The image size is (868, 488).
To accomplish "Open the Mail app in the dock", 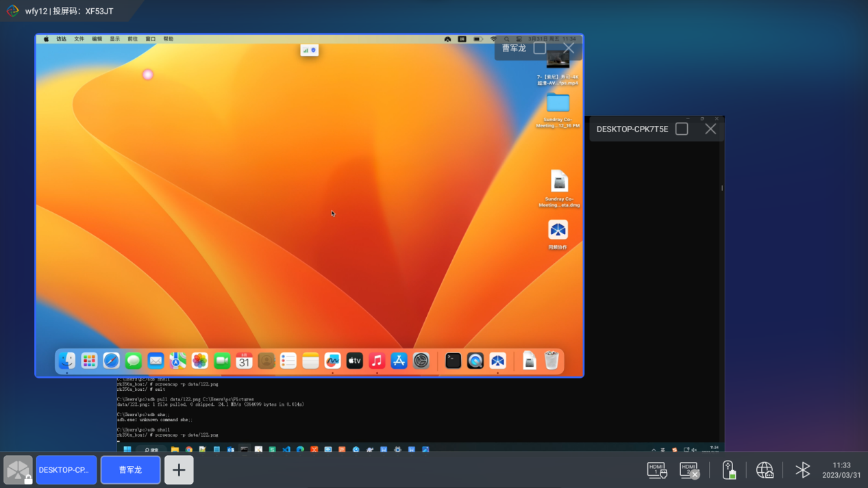I will pyautogui.click(x=156, y=361).
